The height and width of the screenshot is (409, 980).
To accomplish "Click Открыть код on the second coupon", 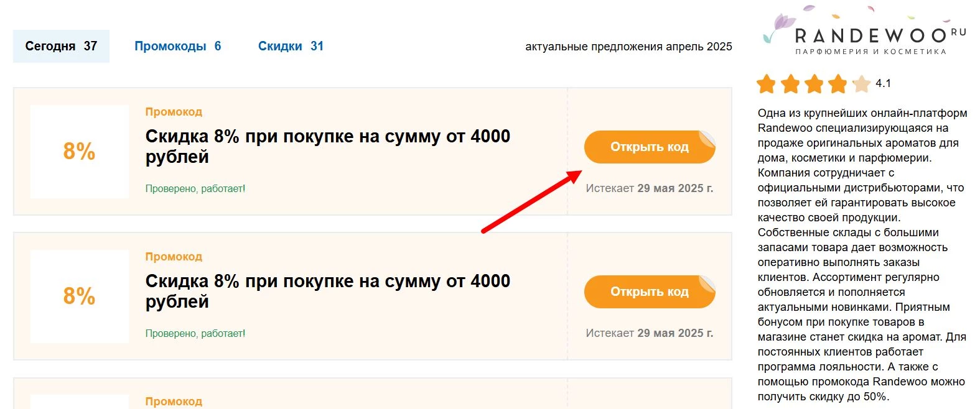I will point(650,292).
